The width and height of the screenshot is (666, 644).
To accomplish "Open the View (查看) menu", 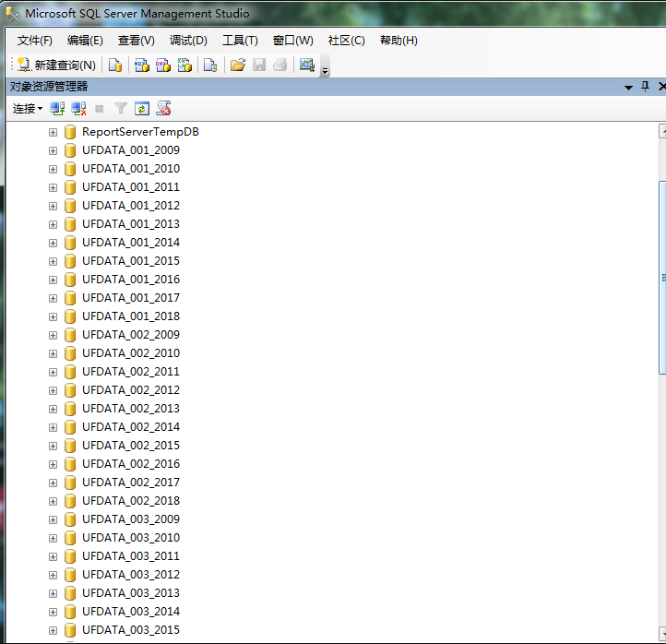I will tap(137, 41).
